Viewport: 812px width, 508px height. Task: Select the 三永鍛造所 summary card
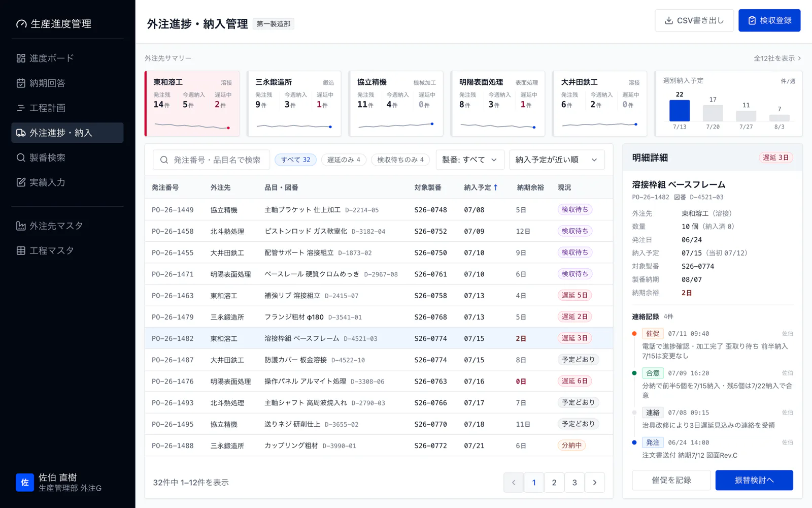tap(294, 104)
